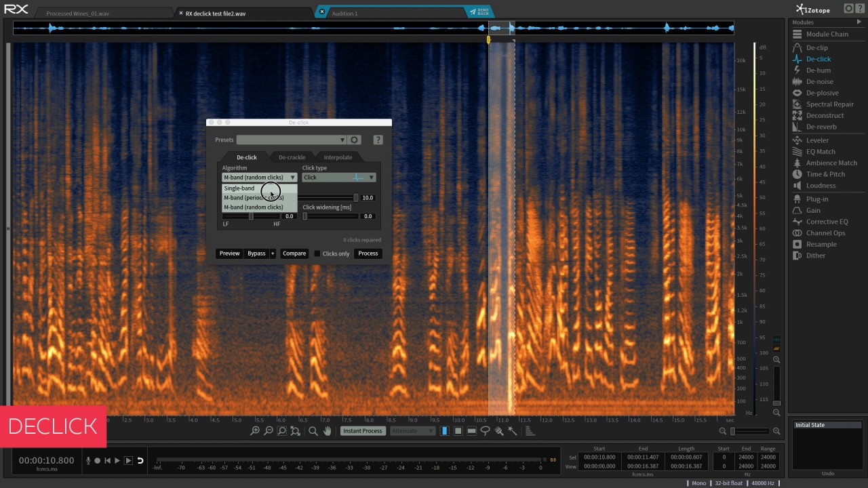Click the Preview button
868x488 pixels.
(x=229, y=253)
